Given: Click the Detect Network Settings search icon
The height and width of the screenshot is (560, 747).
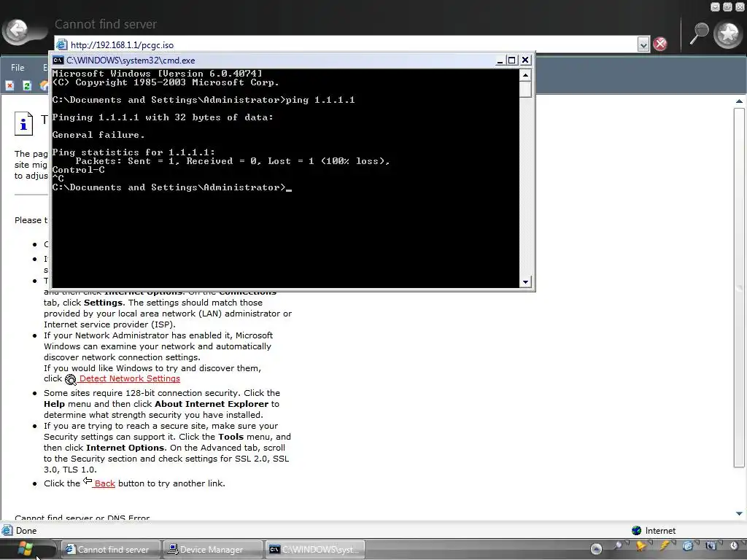Looking at the screenshot, I should point(71,379).
